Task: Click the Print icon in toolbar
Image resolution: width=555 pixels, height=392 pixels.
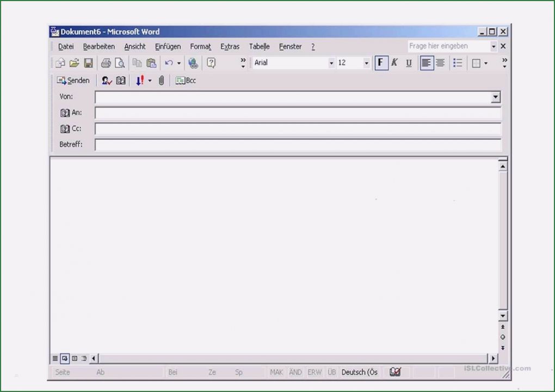Action: (106, 63)
